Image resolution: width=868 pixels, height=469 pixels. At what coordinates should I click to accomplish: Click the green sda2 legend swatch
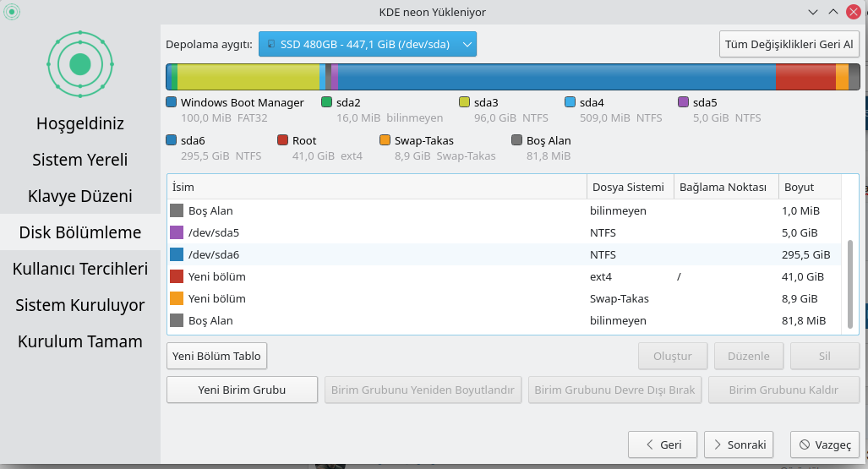pos(326,102)
